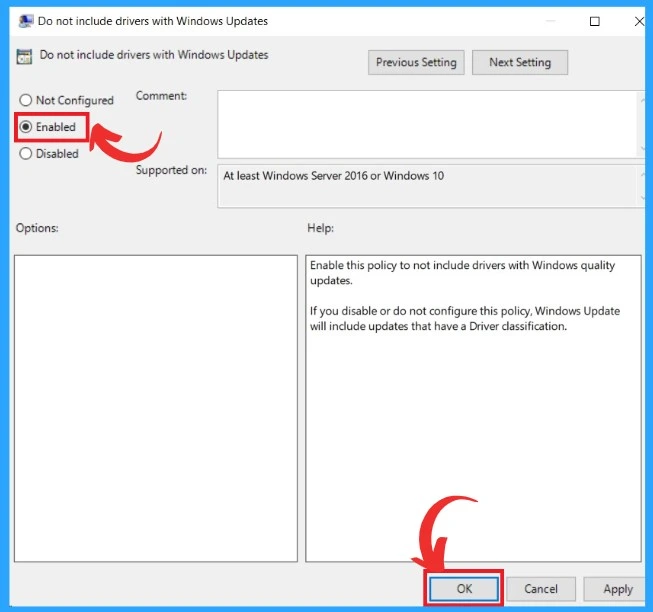Click the policy setting icon beside heading
The image size is (653, 612).
(24, 57)
